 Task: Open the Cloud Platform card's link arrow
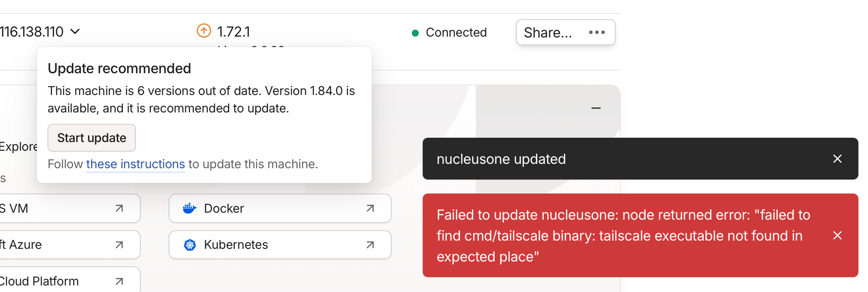tap(119, 282)
